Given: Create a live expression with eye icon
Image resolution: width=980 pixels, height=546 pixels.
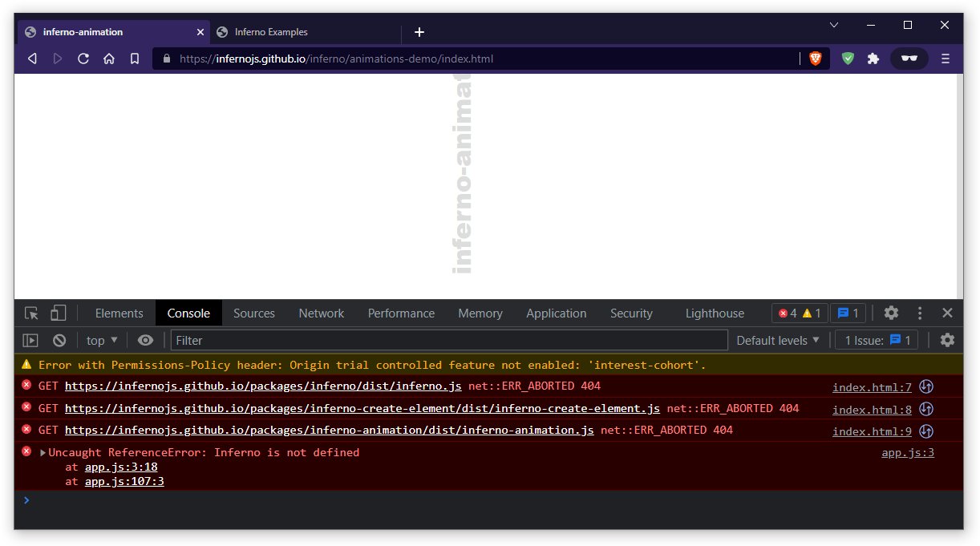Looking at the screenshot, I should click(145, 341).
